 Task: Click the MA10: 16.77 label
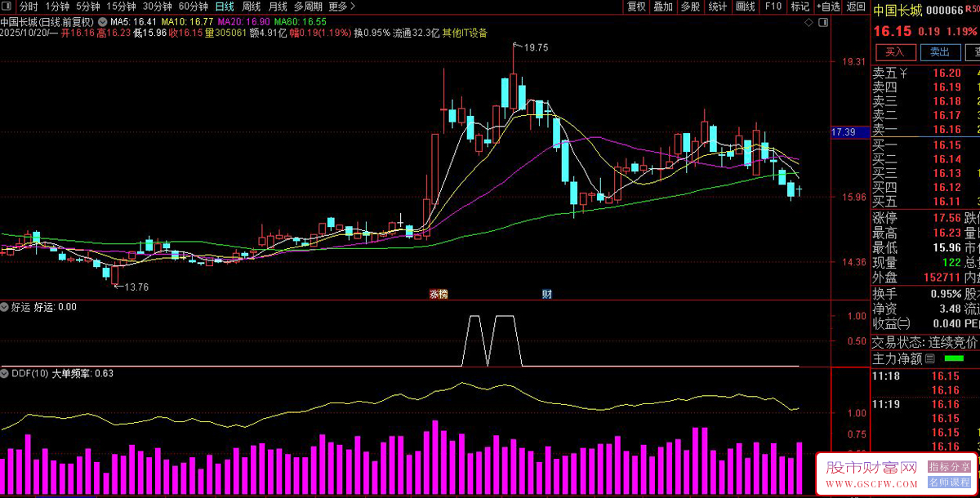(x=187, y=21)
